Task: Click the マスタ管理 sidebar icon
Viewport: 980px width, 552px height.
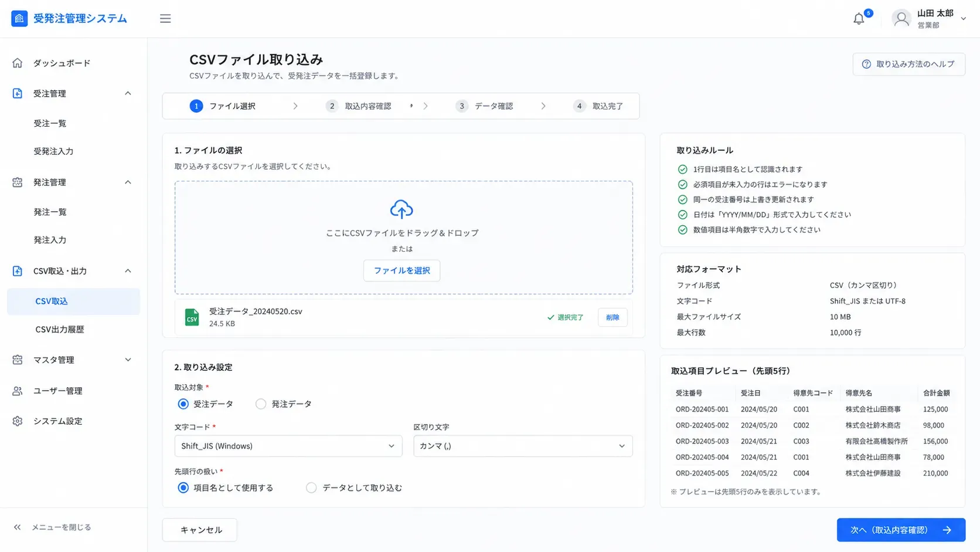Action: (18, 360)
